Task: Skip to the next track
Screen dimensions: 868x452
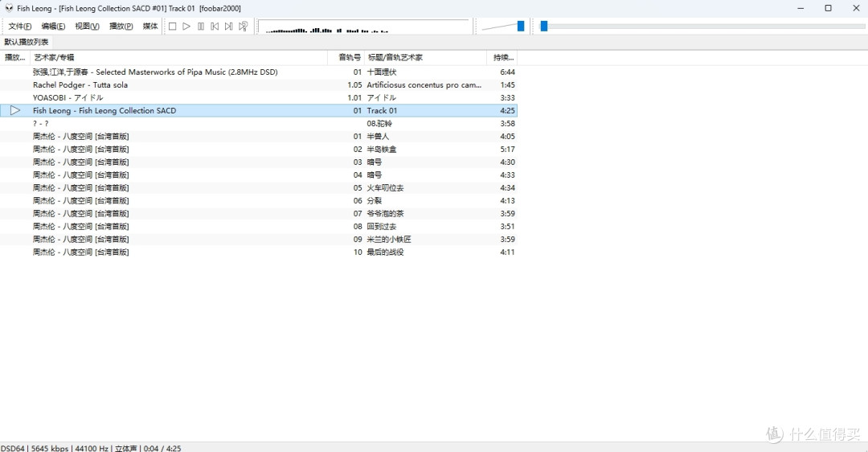Action: (228, 26)
